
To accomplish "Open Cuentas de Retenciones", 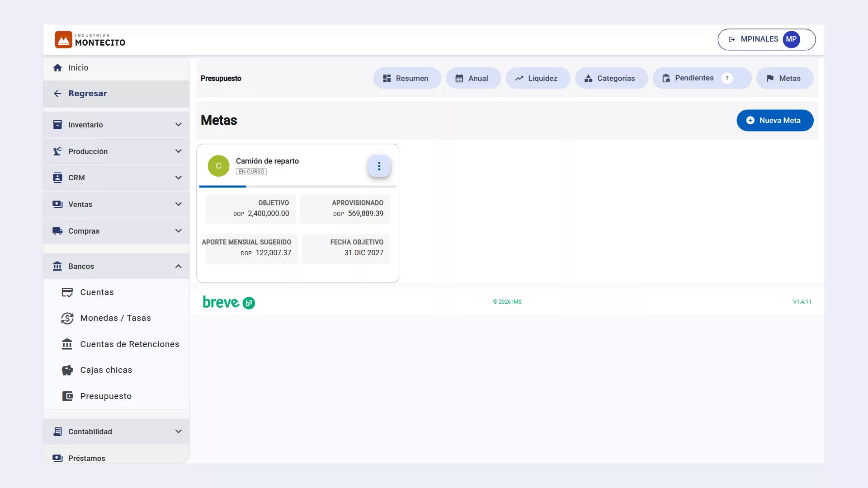I will click(116, 344).
